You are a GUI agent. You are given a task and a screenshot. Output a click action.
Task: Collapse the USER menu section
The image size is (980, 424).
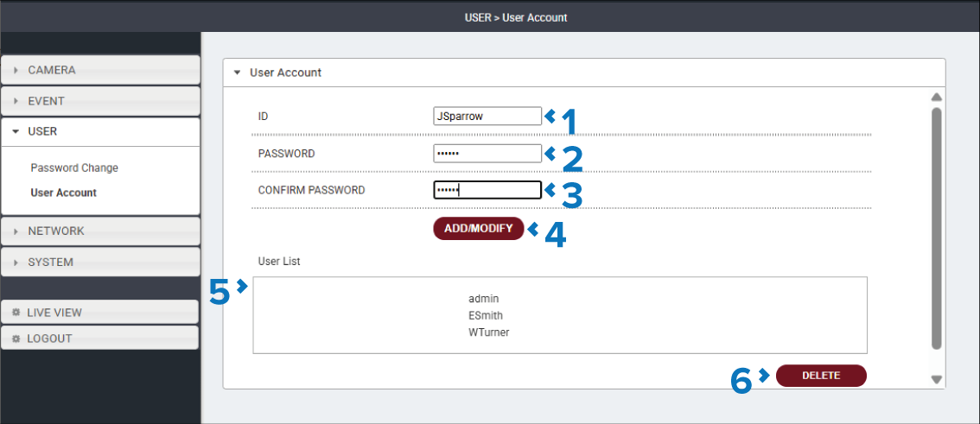coord(100,132)
